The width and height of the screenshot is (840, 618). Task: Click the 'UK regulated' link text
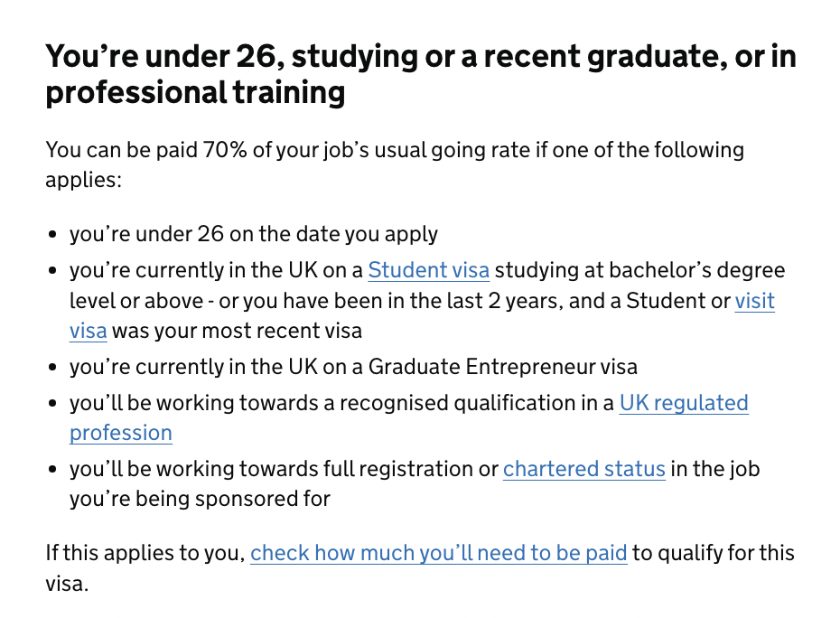point(684,403)
